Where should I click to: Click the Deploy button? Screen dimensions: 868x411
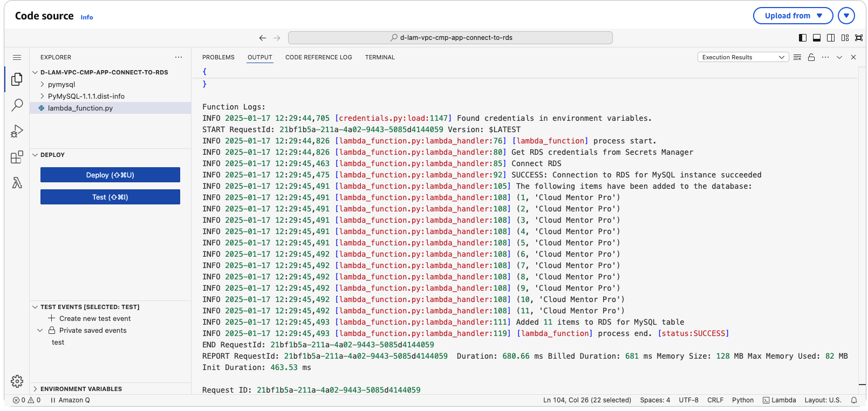tap(110, 175)
